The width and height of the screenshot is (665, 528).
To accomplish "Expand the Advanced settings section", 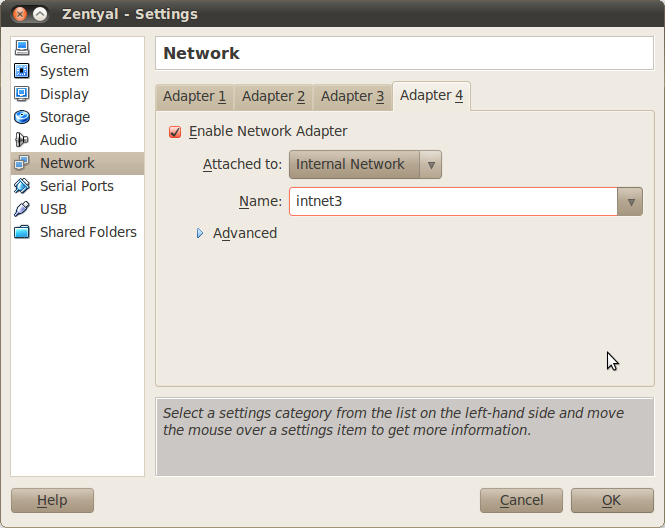I will [x=200, y=233].
